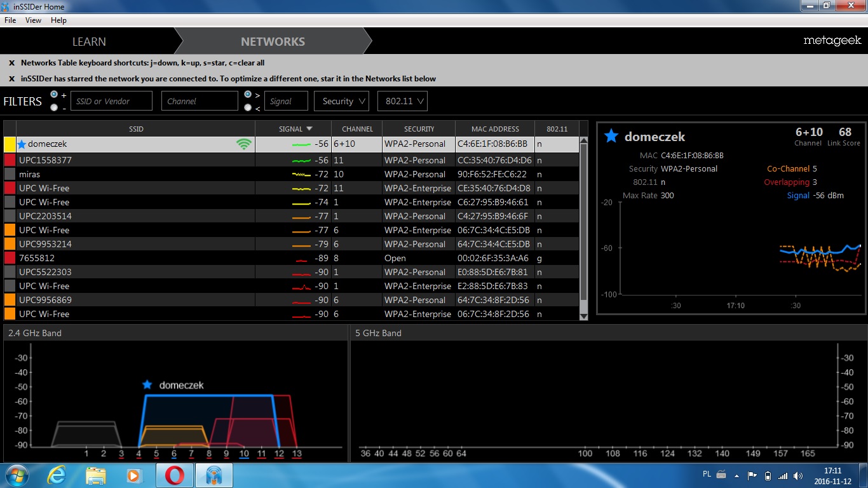
Task: Sort by the 802.11 column header
Action: (557, 129)
